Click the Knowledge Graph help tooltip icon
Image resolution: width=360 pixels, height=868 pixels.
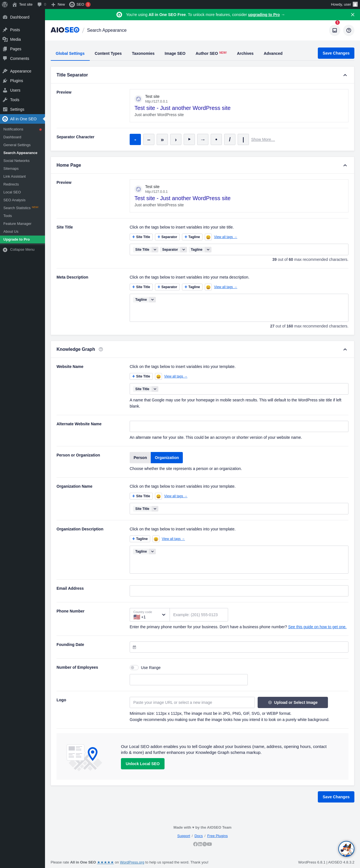(x=101, y=349)
